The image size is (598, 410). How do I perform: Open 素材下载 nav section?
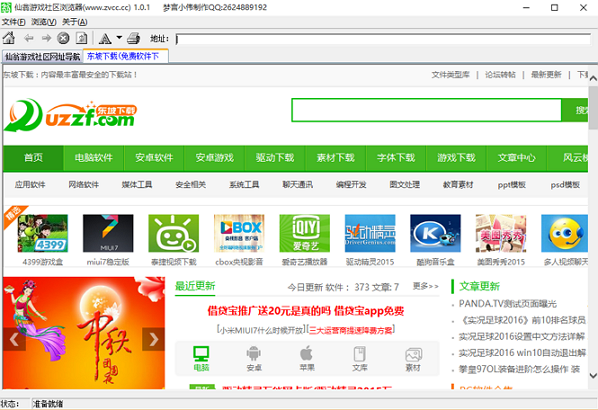click(336, 158)
